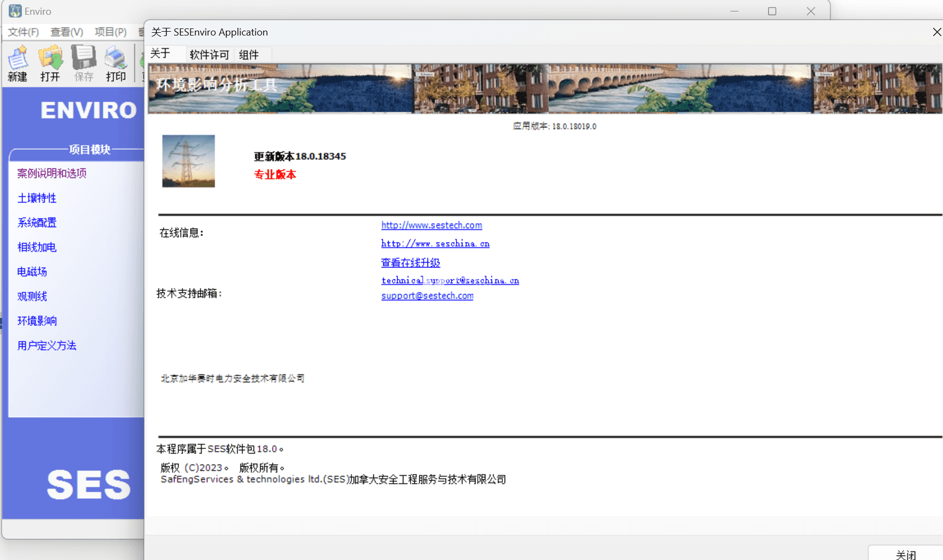Open 环境影响 module
The width and height of the screenshot is (943, 560).
(37, 321)
